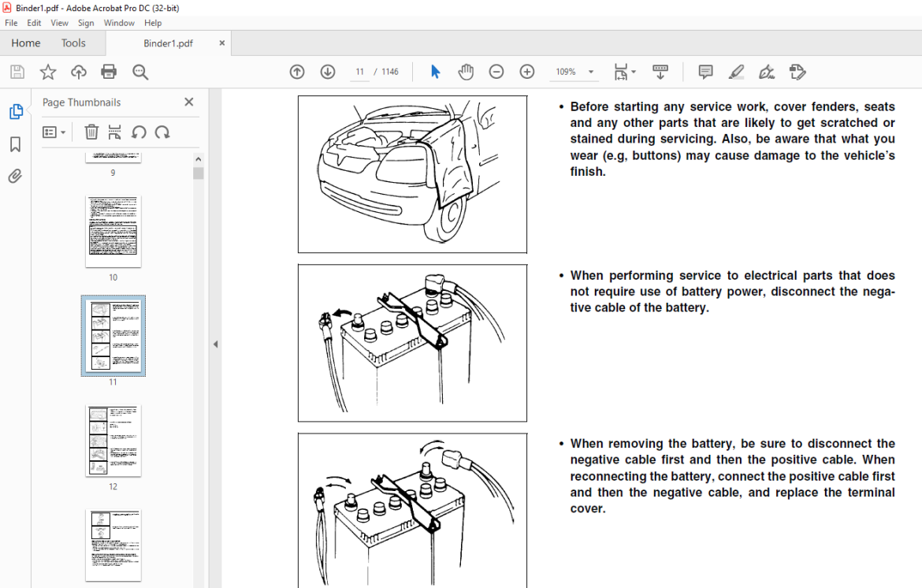Viewport: 922px width, 588px height.
Task: Open the Find text magnifier icon
Action: [140, 72]
